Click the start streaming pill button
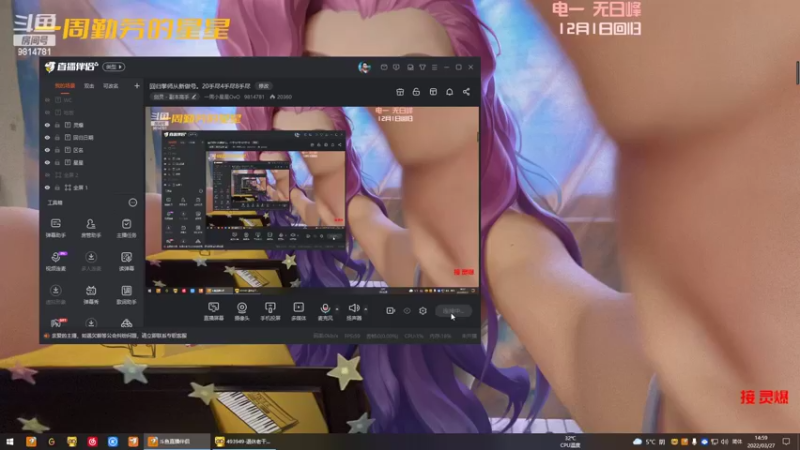Image resolution: width=800 pixels, height=450 pixels. pos(454,311)
